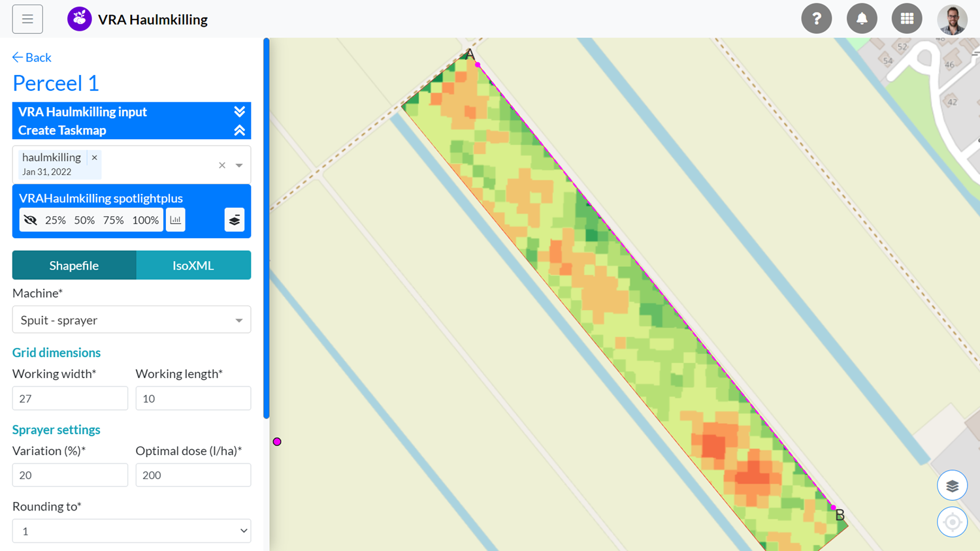Click the Sprayer settings heading

pos(56,430)
